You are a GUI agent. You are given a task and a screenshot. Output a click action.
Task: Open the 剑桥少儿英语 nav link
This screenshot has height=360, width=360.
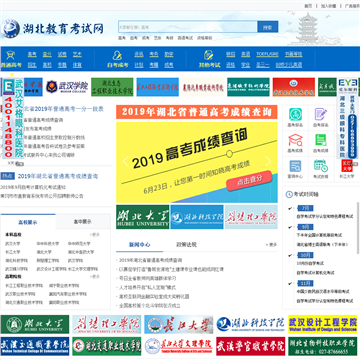pos(289,65)
